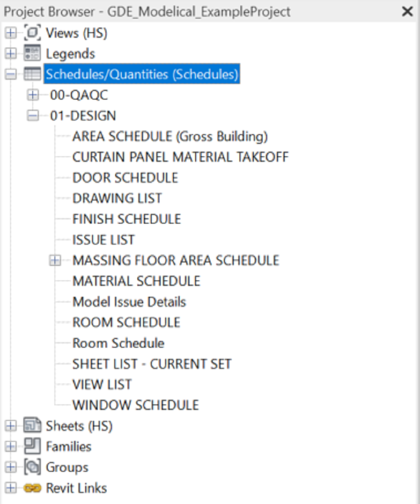The image size is (420, 504).
Task: Open the WINDOW SCHEDULE entry
Action: coord(135,405)
